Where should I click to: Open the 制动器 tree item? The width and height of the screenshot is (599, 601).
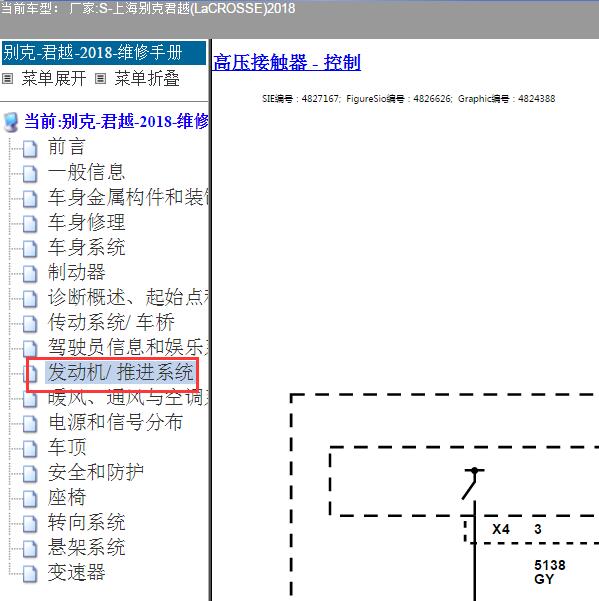pyautogui.click(x=76, y=272)
